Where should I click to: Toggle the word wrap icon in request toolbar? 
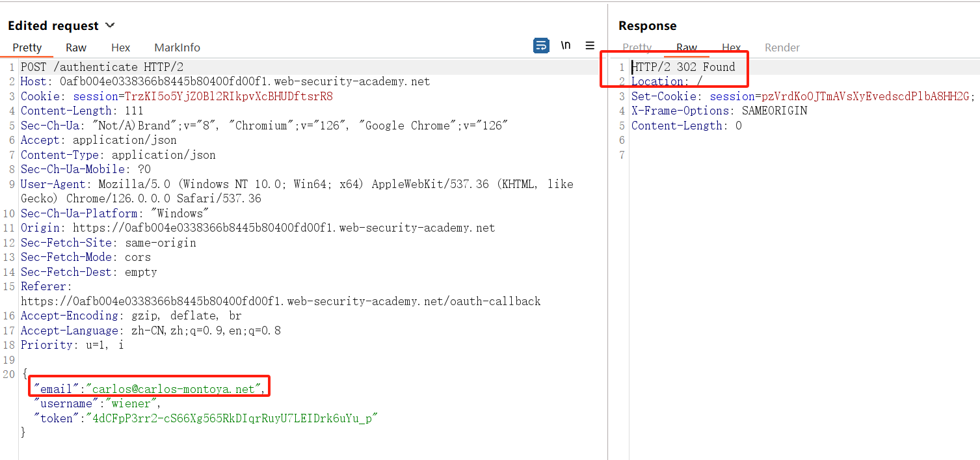(541, 46)
